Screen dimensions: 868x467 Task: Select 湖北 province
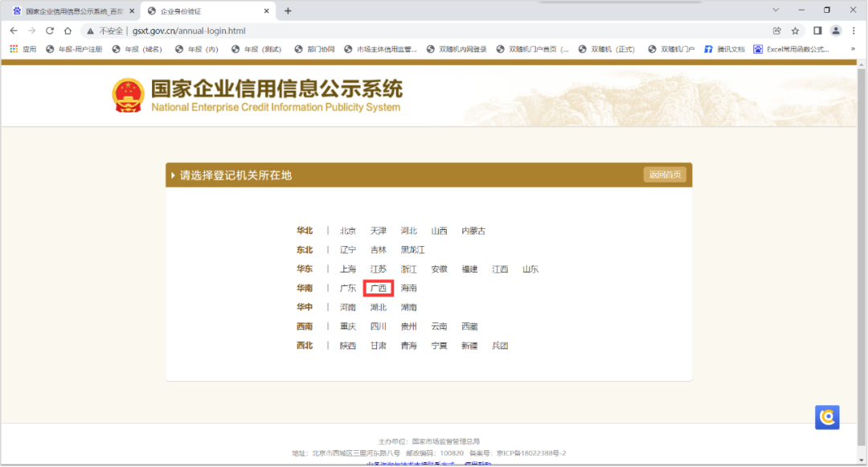coord(378,308)
